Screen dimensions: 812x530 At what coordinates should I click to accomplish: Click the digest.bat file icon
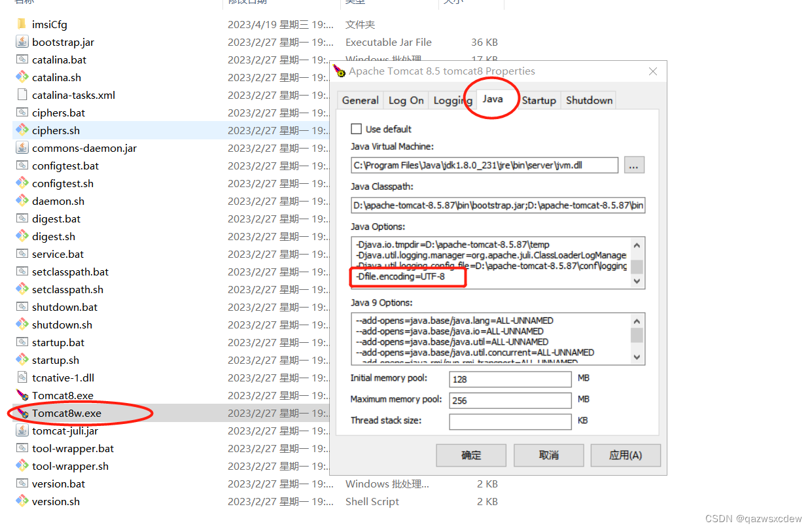pyautogui.click(x=22, y=219)
